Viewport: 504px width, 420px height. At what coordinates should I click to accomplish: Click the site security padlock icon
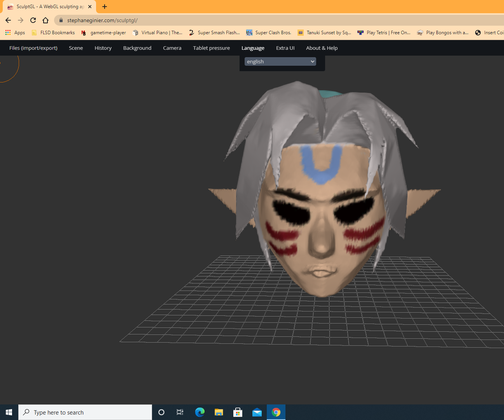pos(61,20)
